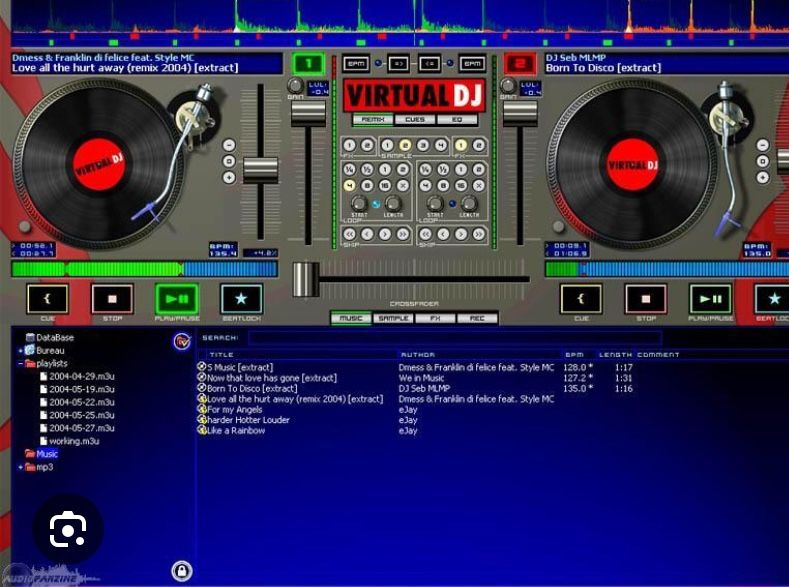Click the sync right arrow (=>) button
The image size is (789, 587).
click(x=399, y=64)
